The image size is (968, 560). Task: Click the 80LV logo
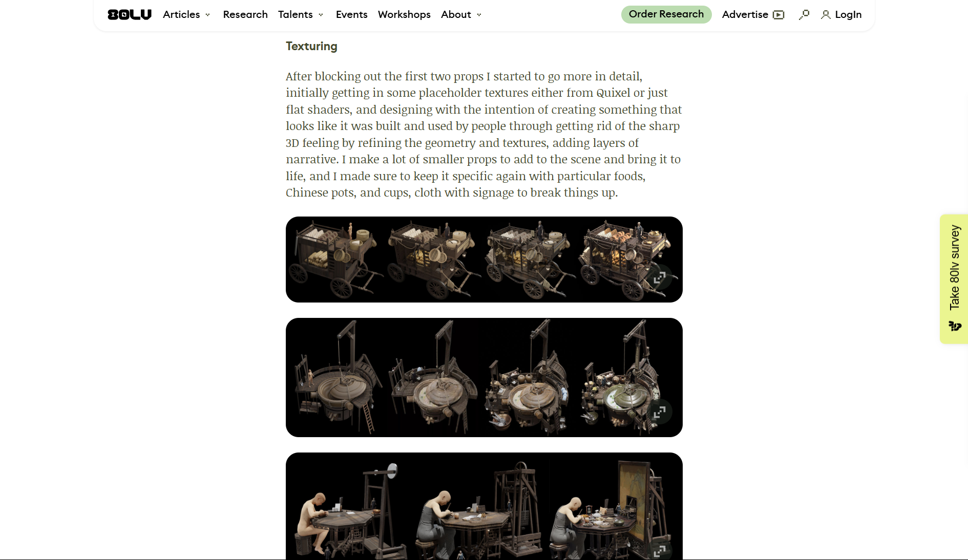[x=130, y=14]
